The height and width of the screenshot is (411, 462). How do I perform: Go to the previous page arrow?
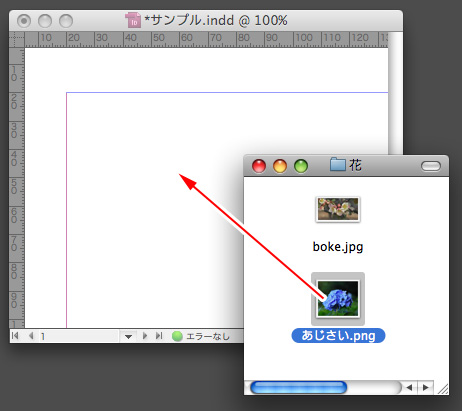(31, 336)
